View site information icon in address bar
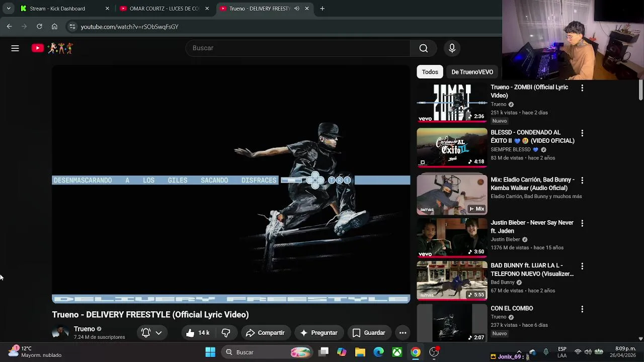The image size is (644, 362). 72,27
